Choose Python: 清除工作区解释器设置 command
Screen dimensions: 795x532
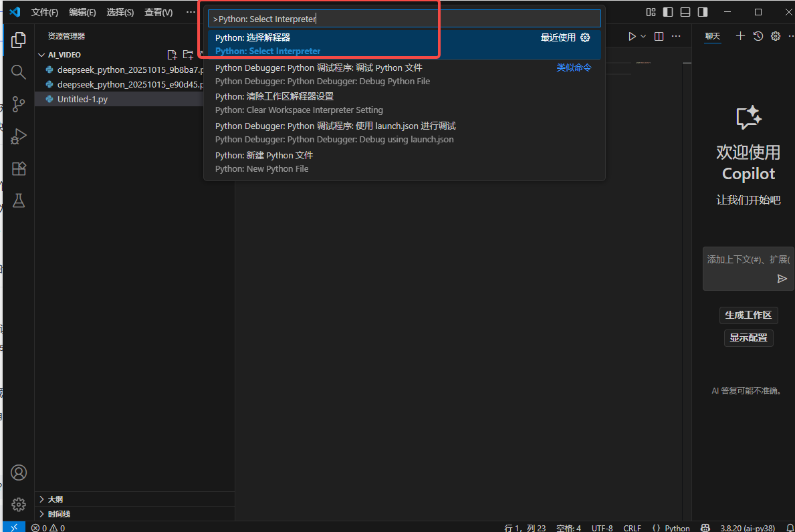(404, 103)
